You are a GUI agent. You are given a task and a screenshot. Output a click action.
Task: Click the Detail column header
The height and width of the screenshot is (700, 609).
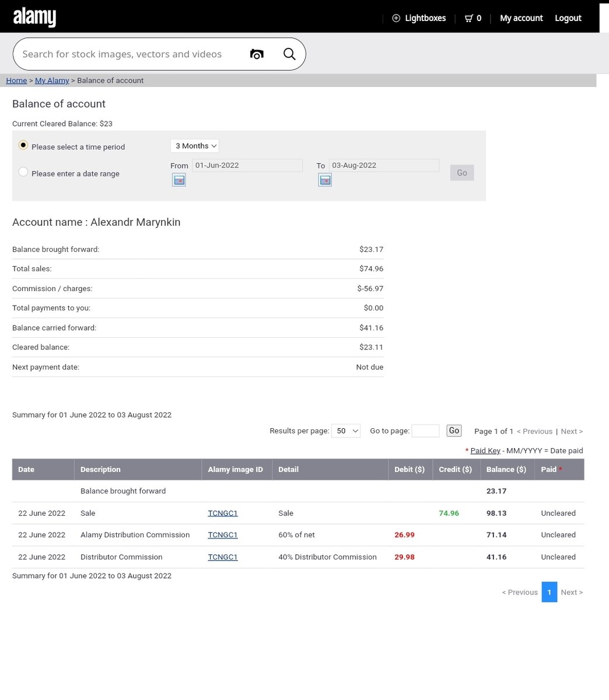(x=330, y=470)
